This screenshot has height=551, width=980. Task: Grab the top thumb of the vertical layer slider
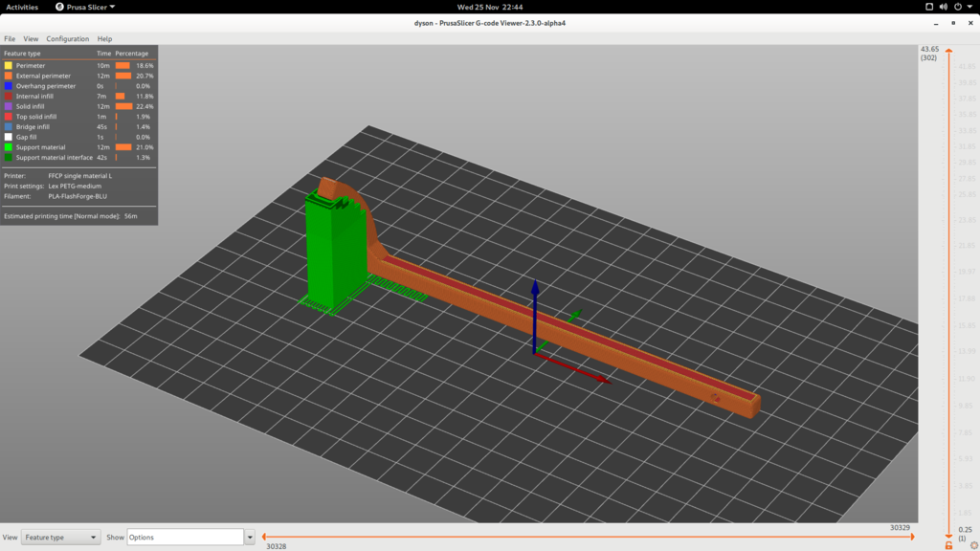(x=948, y=51)
